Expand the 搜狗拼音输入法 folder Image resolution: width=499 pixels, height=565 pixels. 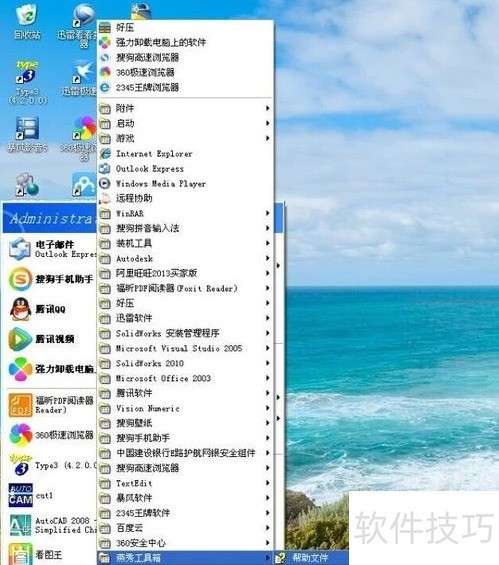pos(185,228)
